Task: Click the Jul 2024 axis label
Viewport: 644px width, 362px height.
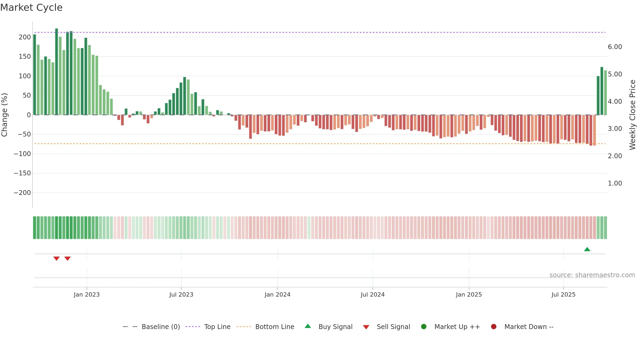Action: (x=373, y=295)
